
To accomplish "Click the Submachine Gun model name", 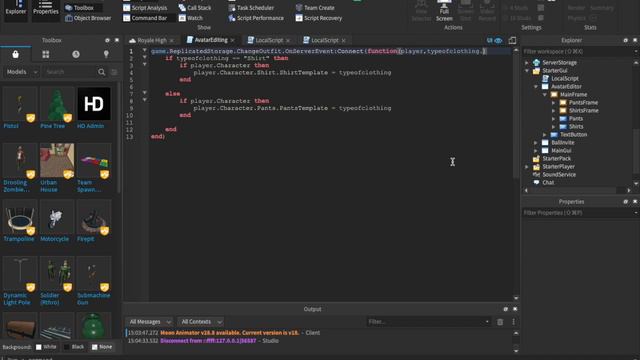I will click(x=93, y=299).
